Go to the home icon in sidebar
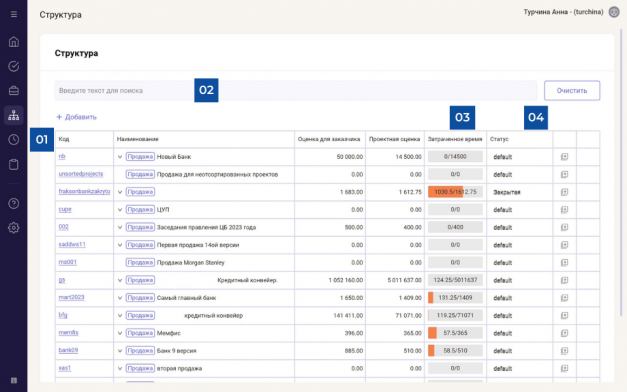The height and width of the screenshot is (392, 627). click(14, 42)
